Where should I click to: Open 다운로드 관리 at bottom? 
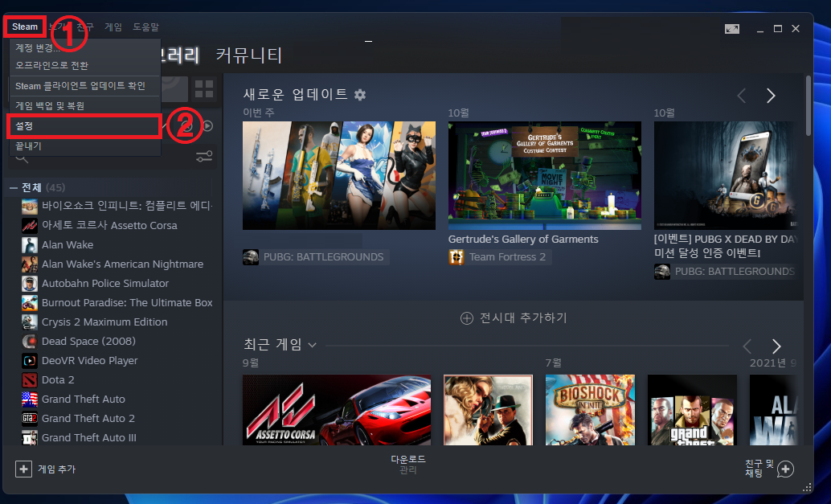tap(408, 465)
